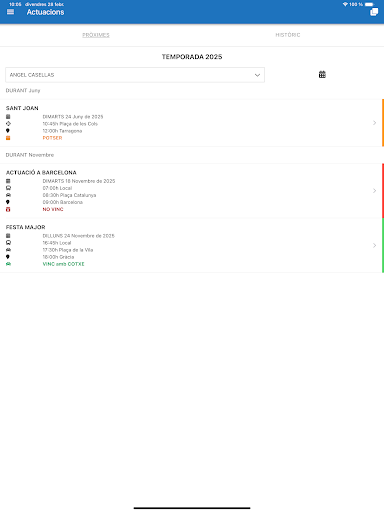The height and width of the screenshot is (512, 384).
Task: Tap the car icon beside Plaça de la Vila
Action: tap(8, 250)
